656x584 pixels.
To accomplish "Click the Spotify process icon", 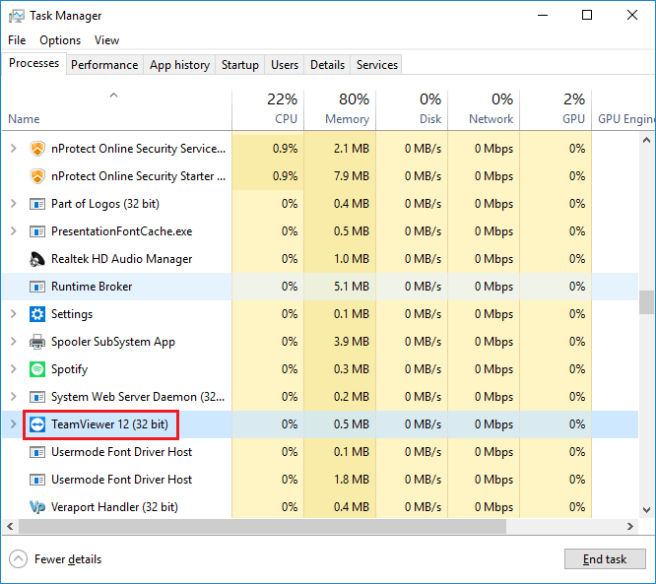I will click(38, 369).
